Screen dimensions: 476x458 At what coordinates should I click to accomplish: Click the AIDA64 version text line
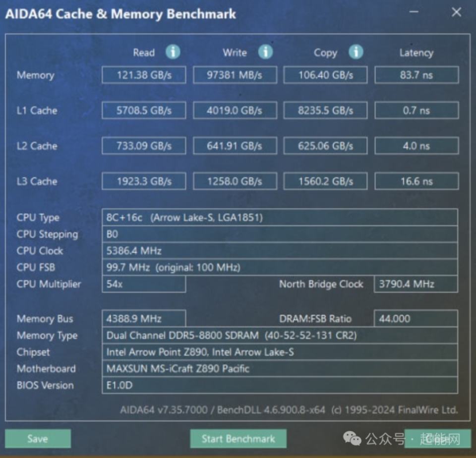289,410
